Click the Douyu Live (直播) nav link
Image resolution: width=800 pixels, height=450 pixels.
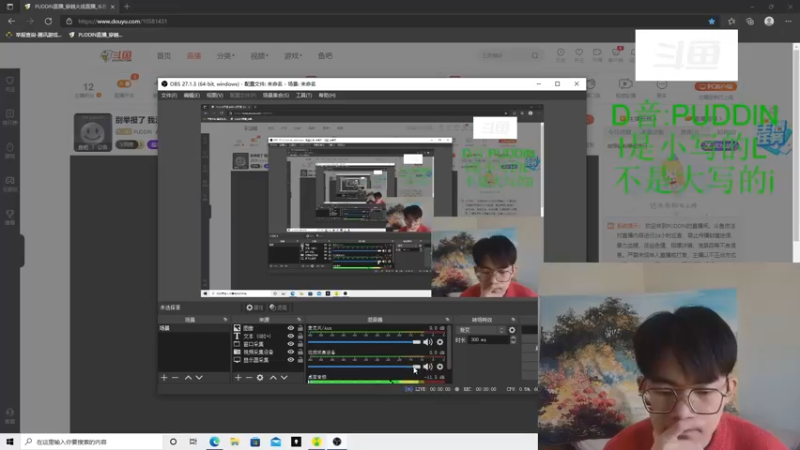tap(194, 56)
